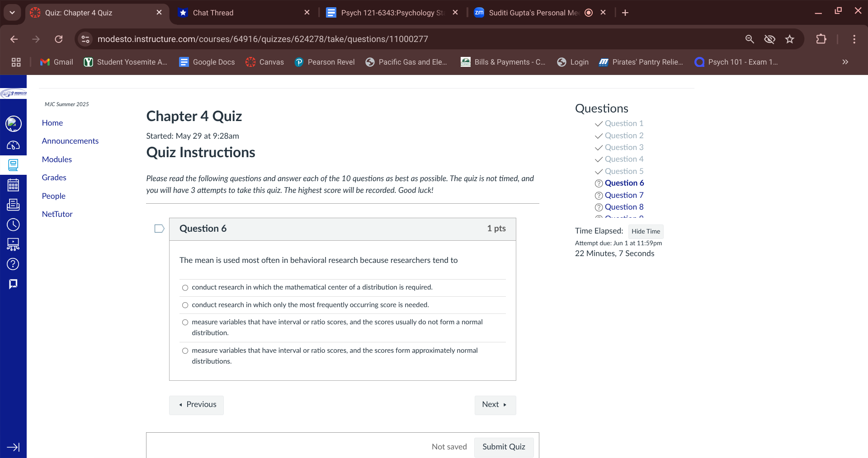
Task: Open the tab search chevron
Action: click(12, 12)
